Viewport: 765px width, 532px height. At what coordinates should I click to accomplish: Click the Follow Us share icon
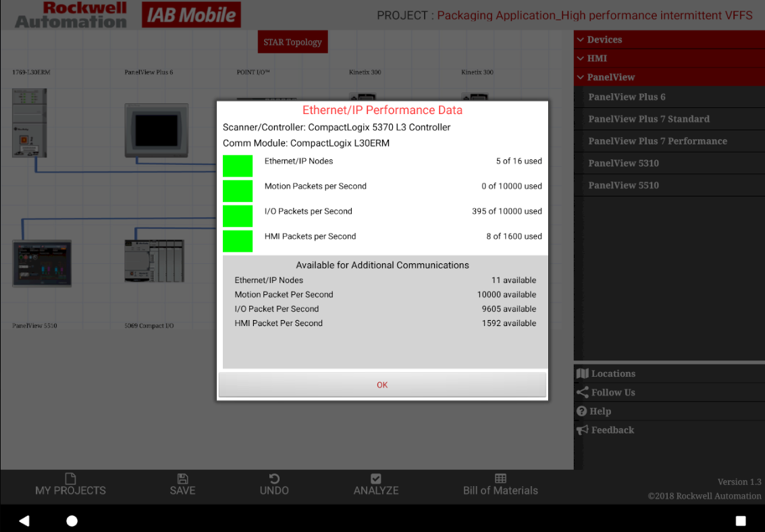pyautogui.click(x=582, y=392)
